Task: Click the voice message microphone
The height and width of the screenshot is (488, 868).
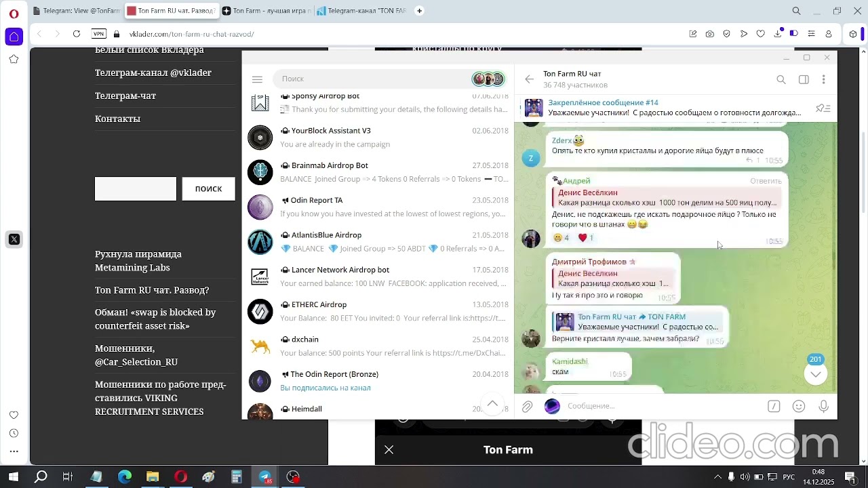Action: pos(823,406)
